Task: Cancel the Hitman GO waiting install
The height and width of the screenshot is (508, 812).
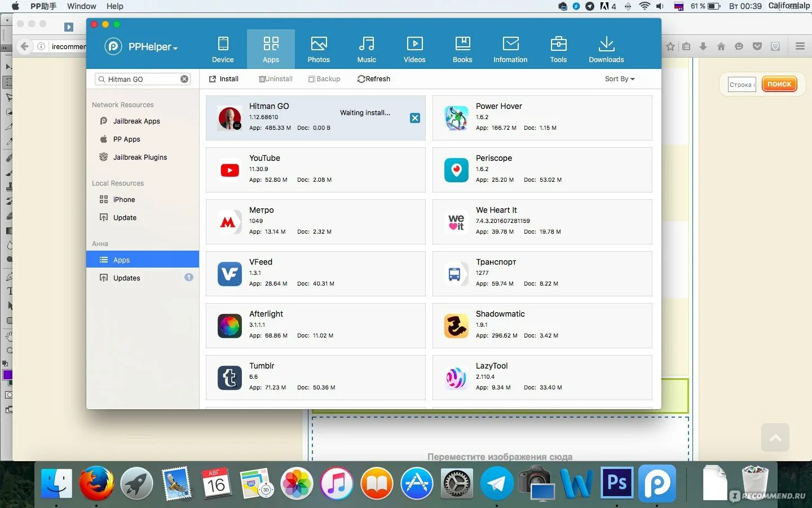Action: point(415,118)
